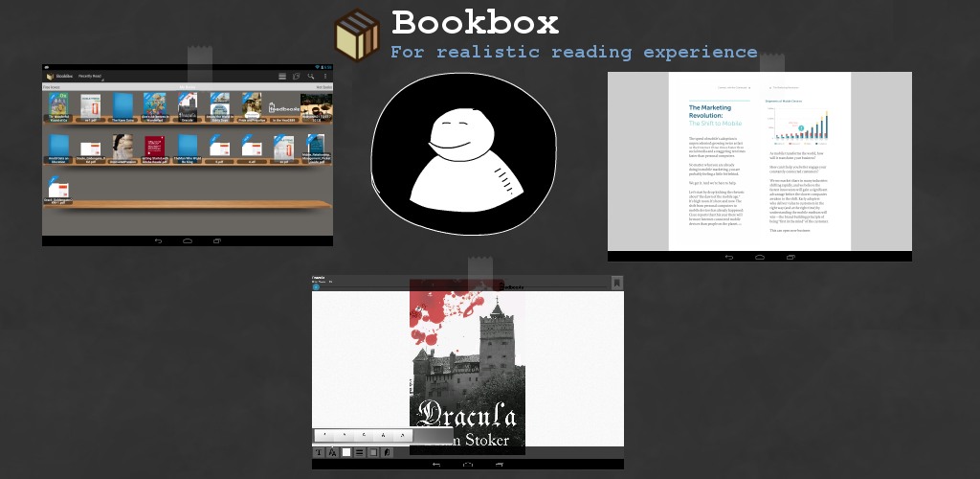
Task: Open Around the World in Eighty Days book
Action: point(219,107)
